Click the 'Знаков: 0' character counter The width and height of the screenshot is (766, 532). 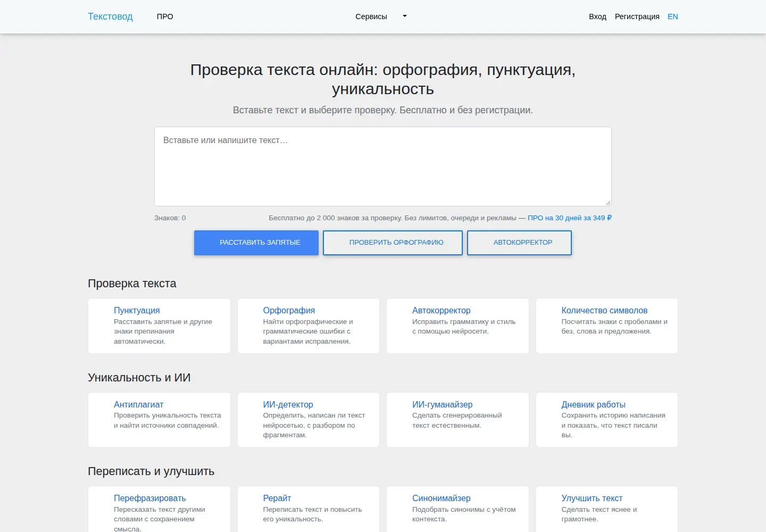coord(170,218)
